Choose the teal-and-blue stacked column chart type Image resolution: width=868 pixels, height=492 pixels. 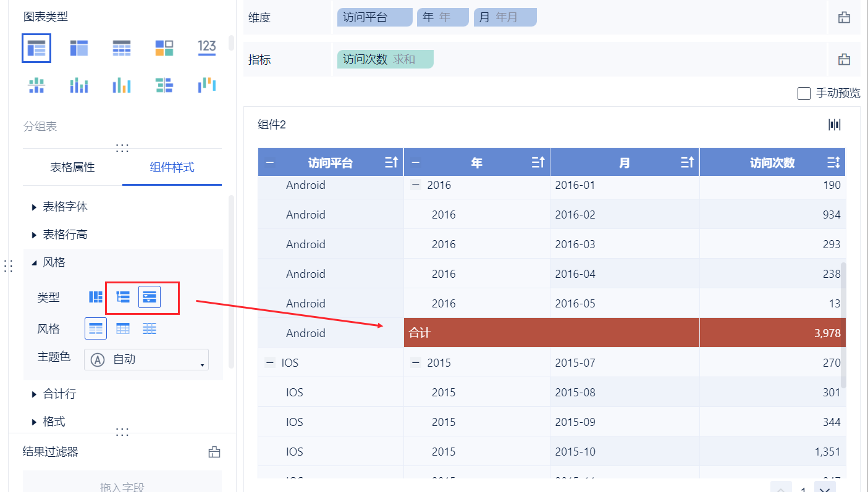79,85
